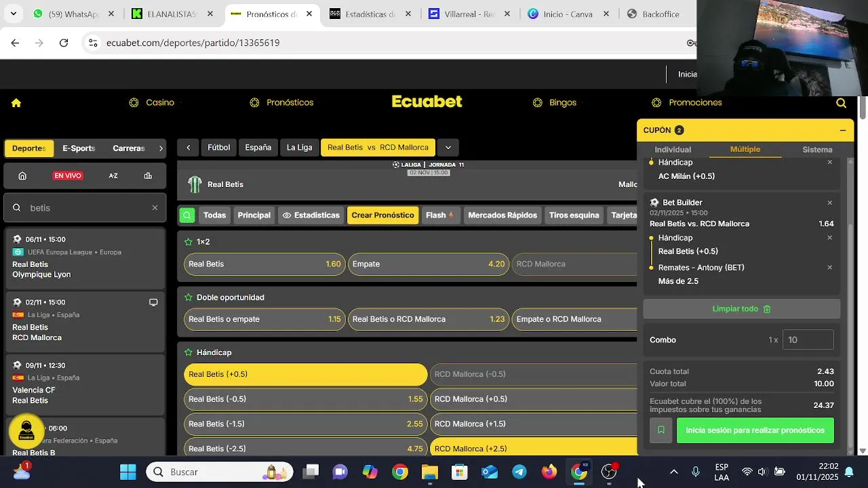Pick Real Betis o empate 1.15
868x488 pixels.
tap(264, 319)
